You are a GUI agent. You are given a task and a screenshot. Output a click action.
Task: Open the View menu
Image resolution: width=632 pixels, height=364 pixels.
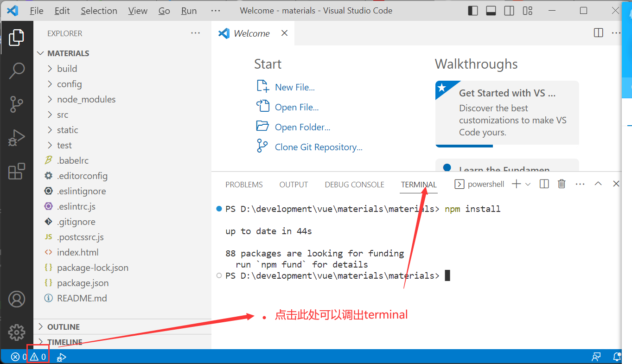click(x=138, y=11)
